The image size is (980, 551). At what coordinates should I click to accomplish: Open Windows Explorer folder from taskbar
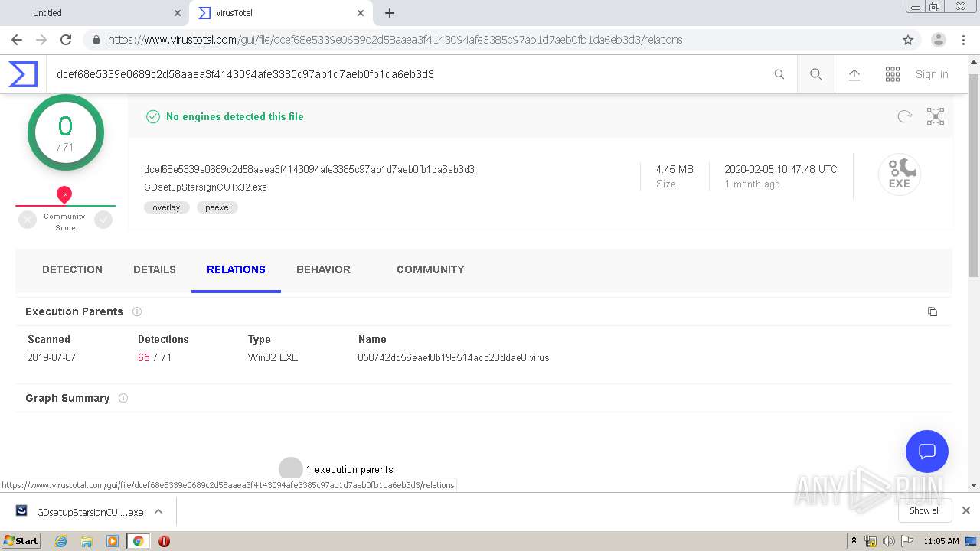(x=87, y=541)
